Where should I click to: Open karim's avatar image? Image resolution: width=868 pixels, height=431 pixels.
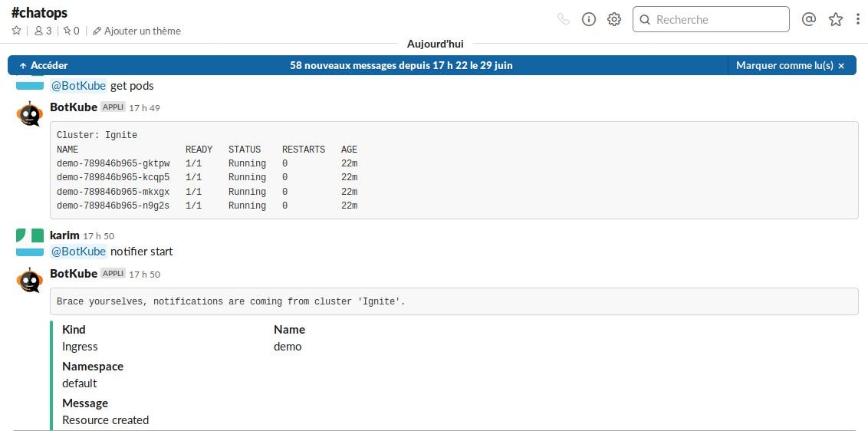tap(29, 242)
